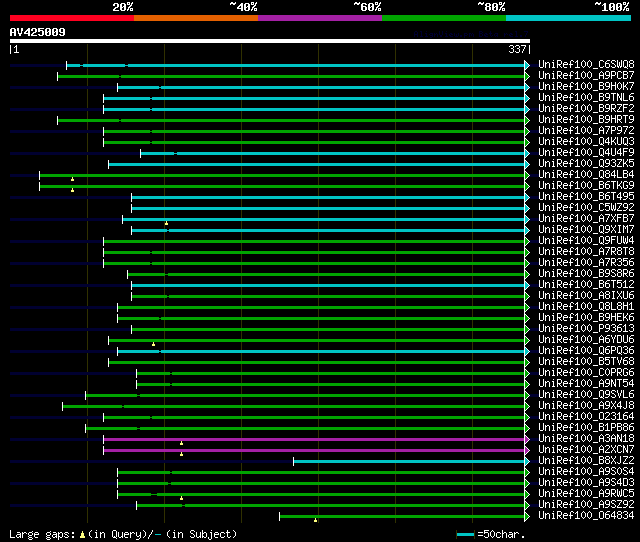640x542 pixels.
Task: Click the UniRef100_A7P972 label
Action: click(x=586, y=131)
